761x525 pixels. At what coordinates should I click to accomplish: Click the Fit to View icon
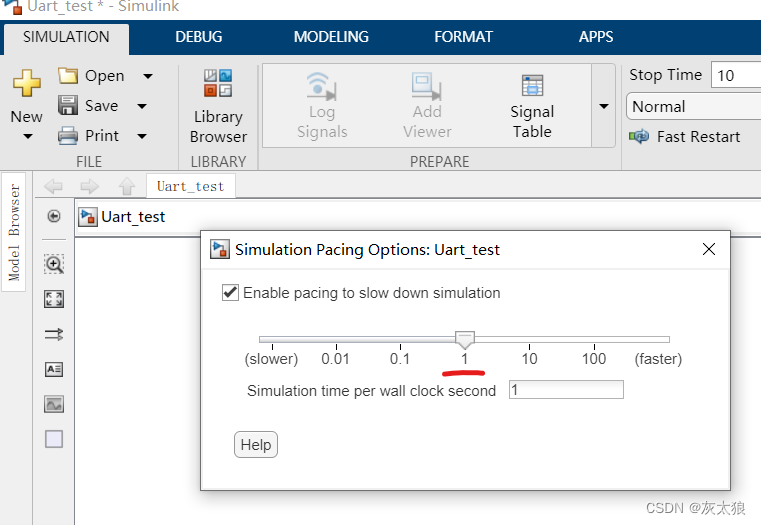(54, 299)
